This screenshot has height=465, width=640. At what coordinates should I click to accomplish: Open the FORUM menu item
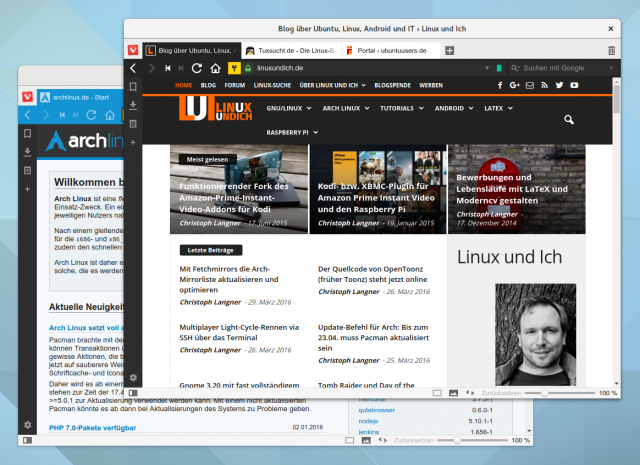coord(235,85)
